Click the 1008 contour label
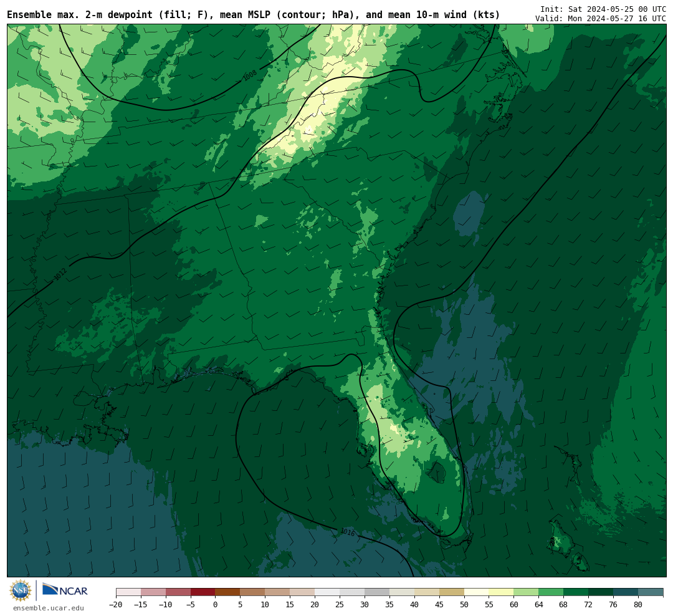 coord(250,75)
